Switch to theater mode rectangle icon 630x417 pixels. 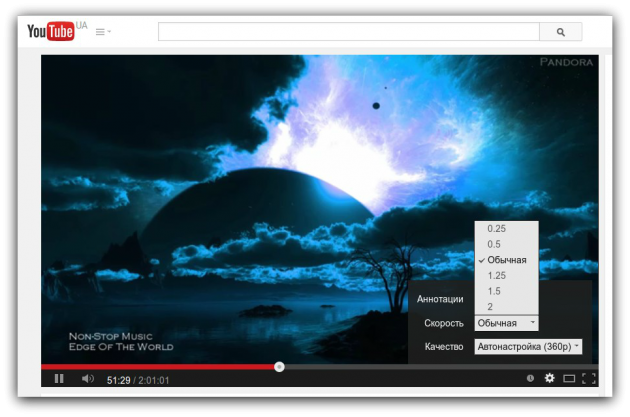(569, 378)
